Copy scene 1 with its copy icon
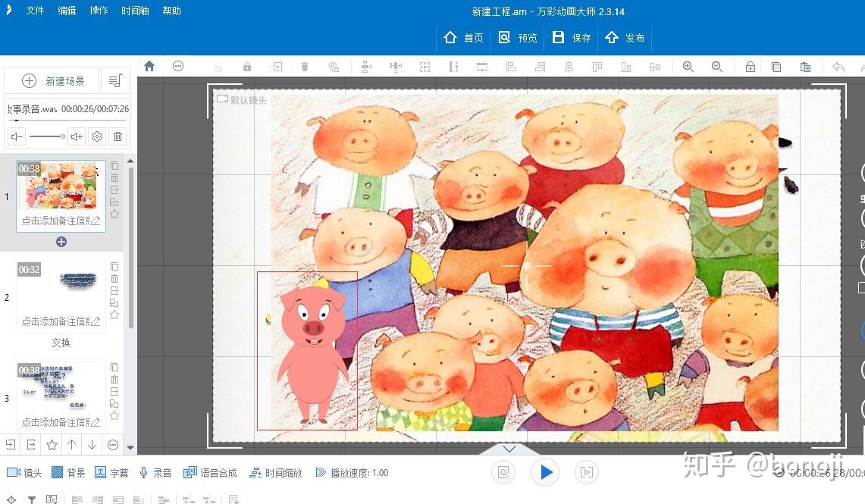Viewport: 865px width, 504px height. (x=114, y=165)
